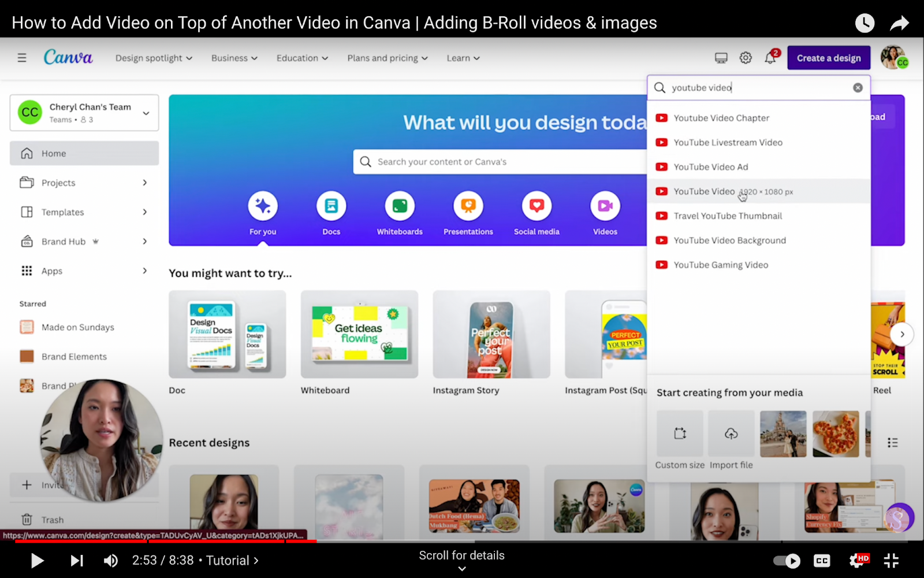Expand the Business menu
This screenshot has height=578, width=924.
(234, 58)
